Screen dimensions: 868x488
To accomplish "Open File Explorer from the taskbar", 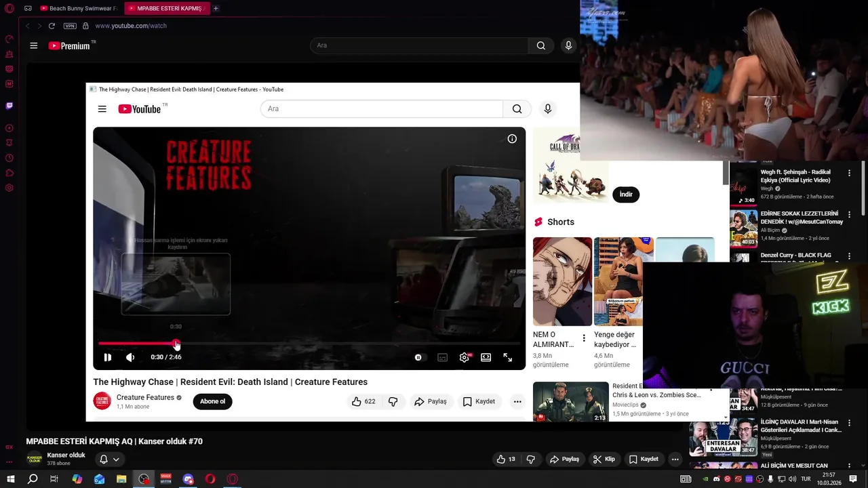I will 121,479.
